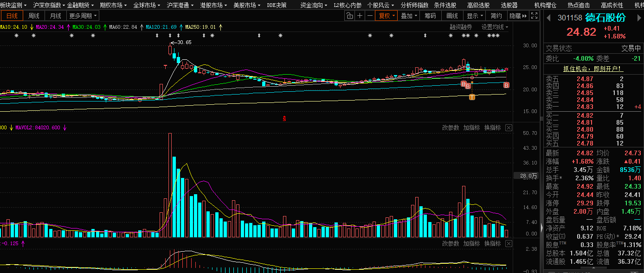Open 机构增仓 menu item
The height and width of the screenshot is (273, 644).
coord(545,5)
